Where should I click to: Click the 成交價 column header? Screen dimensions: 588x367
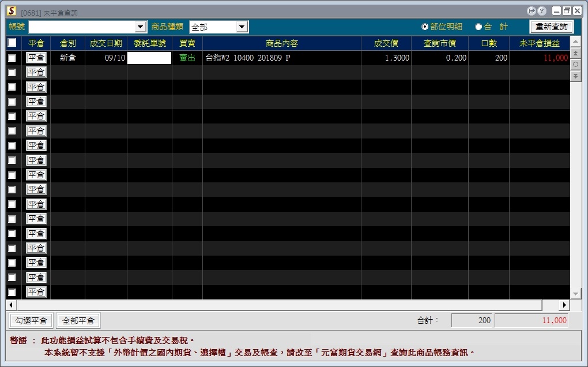(x=386, y=43)
